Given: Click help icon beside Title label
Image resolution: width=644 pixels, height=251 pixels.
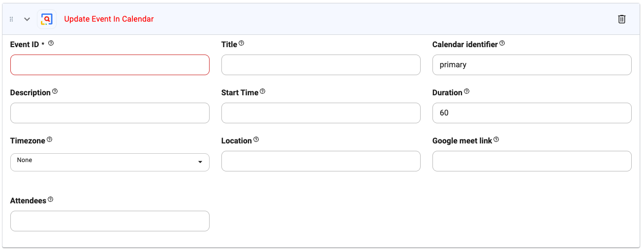Looking at the screenshot, I should click(242, 43).
